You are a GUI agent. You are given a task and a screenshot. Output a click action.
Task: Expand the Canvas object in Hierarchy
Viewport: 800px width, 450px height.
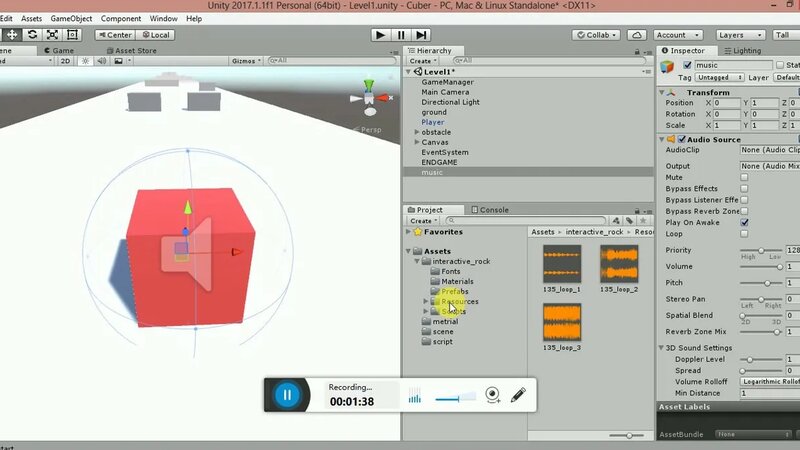pyautogui.click(x=416, y=142)
